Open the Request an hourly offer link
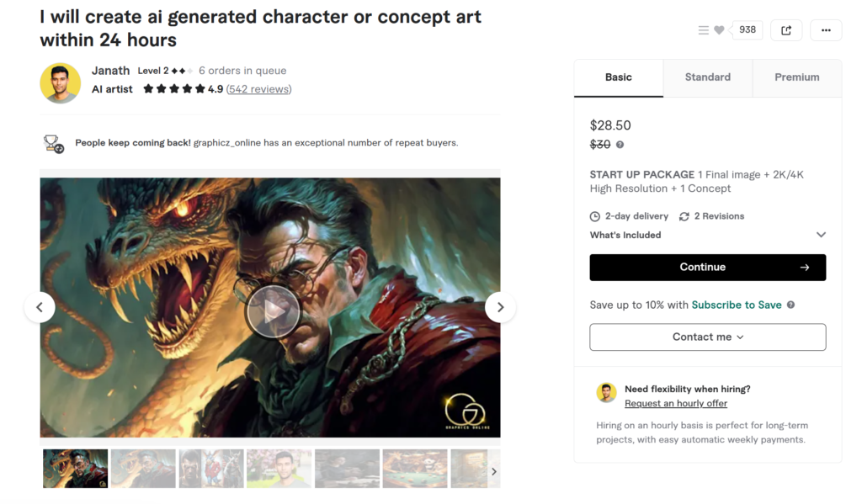This screenshot has height=504, width=862. (x=675, y=403)
